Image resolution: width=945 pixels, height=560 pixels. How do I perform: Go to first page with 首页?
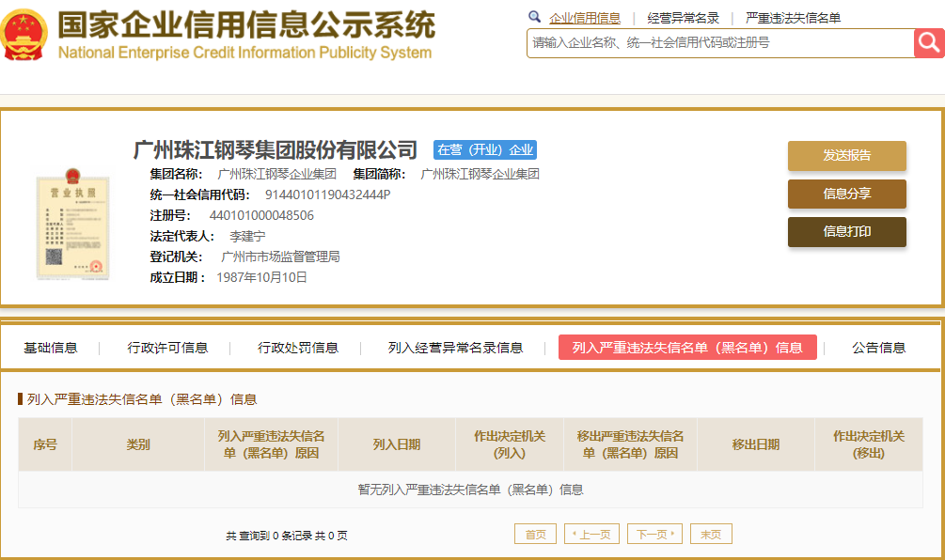(x=535, y=534)
